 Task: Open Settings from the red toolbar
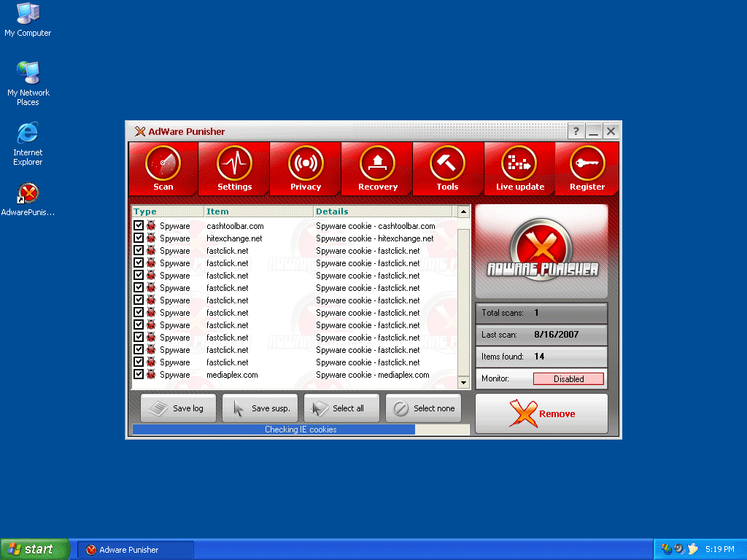pyautogui.click(x=233, y=168)
